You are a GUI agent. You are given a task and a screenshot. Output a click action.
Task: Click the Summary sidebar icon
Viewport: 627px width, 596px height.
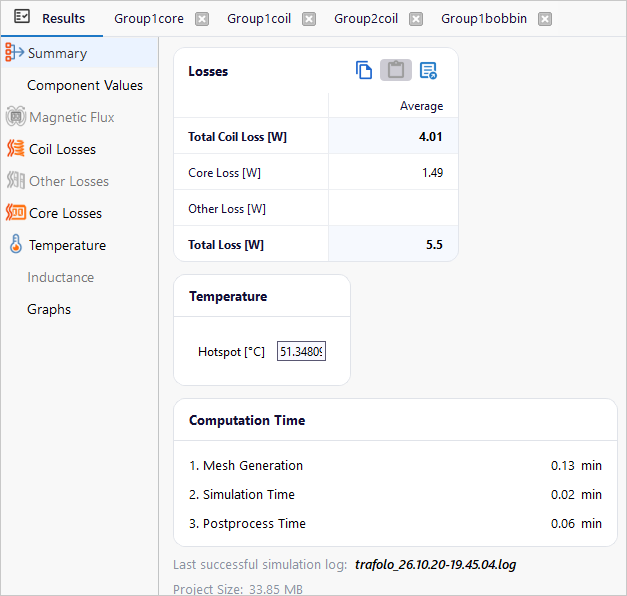[x=14, y=52]
